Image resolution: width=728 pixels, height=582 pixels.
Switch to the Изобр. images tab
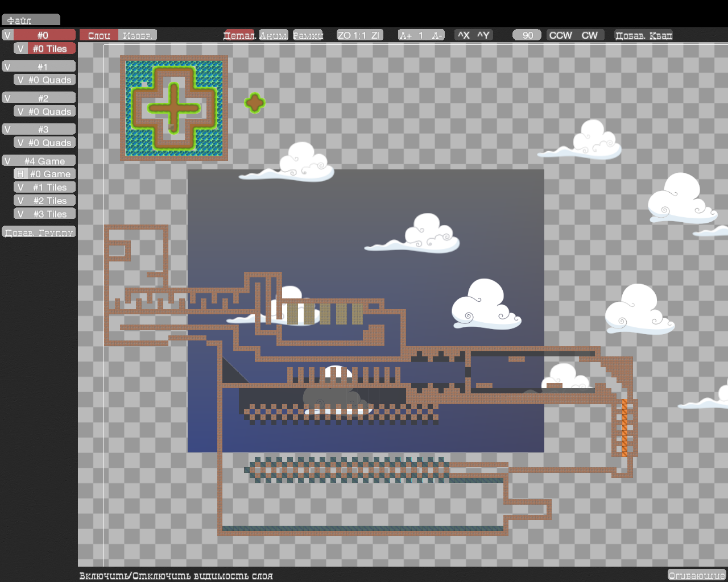[138, 35]
